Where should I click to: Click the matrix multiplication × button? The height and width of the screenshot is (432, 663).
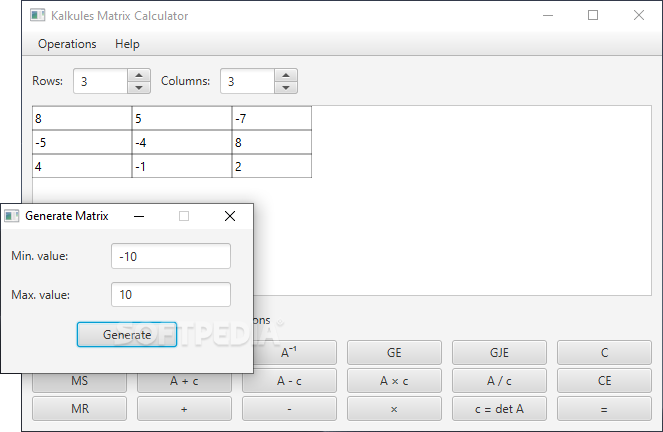click(394, 409)
